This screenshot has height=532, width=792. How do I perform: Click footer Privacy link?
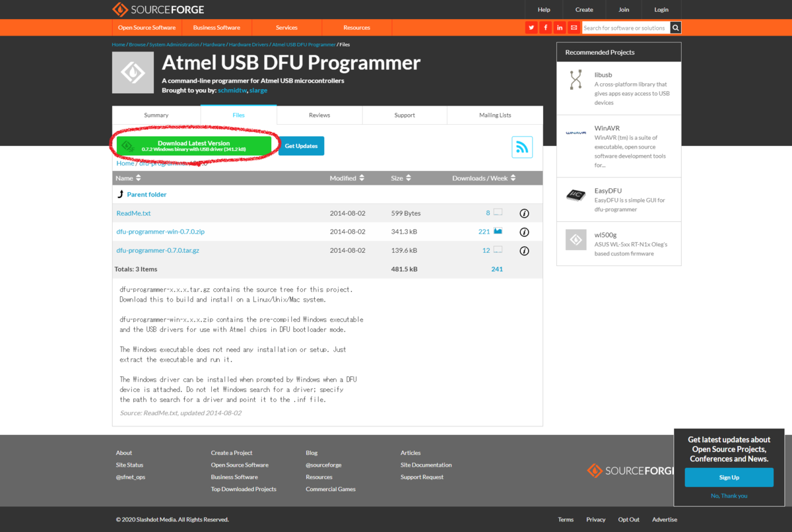point(596,519)
